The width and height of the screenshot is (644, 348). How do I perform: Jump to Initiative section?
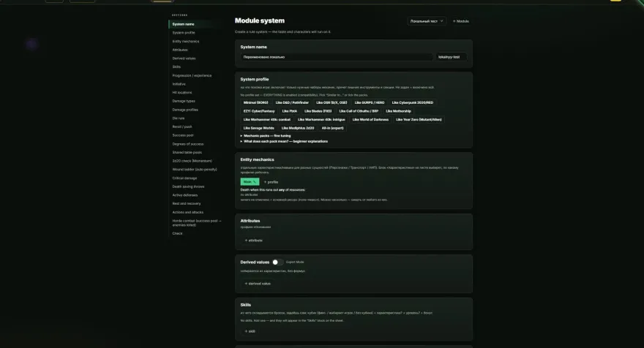point(179,84)
